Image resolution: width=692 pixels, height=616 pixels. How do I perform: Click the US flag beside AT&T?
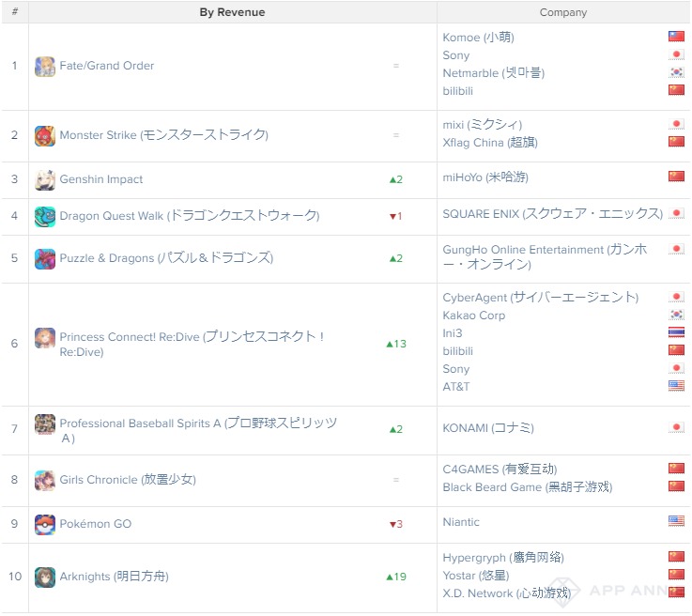pyautogui.click(x=676, y=386)
